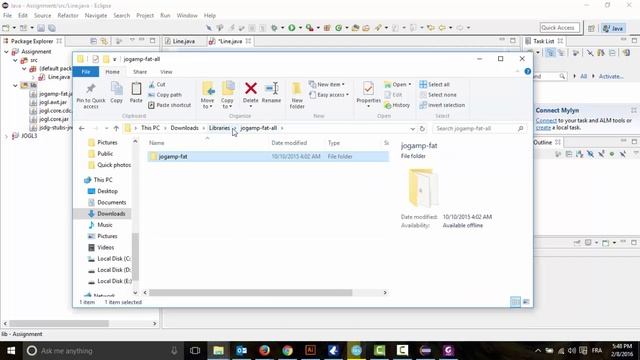Open address bar history dropdown

tap(412, 128)
